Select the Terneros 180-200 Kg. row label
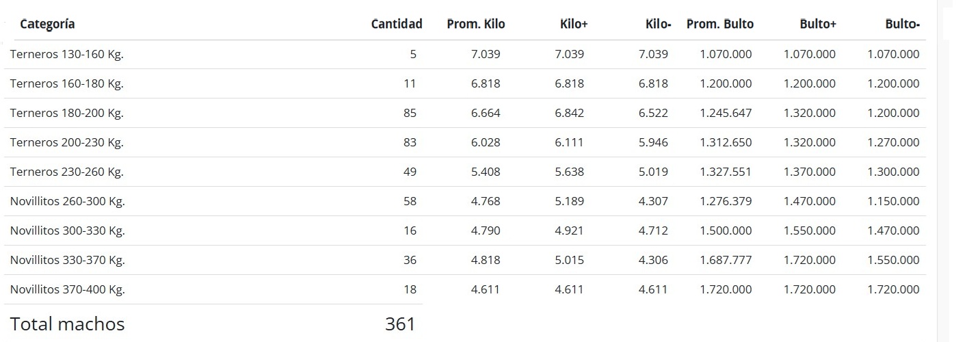 (66, 113)
